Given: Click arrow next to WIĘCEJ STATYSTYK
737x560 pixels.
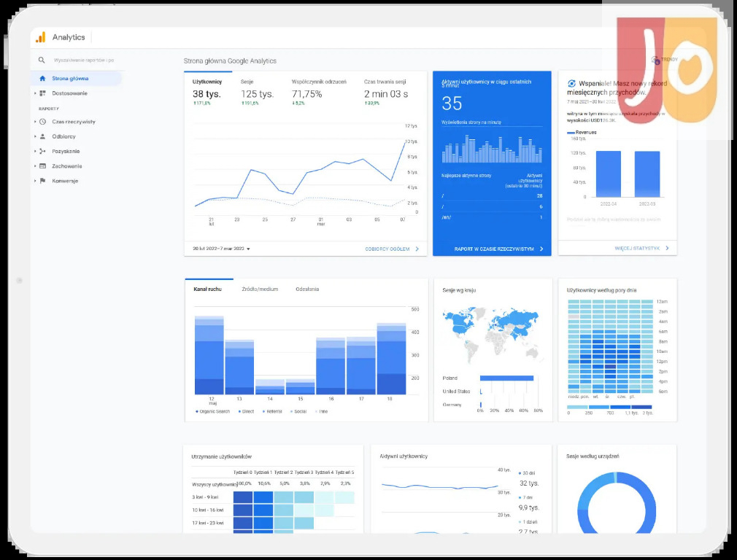Looking at the screenshot, I should coord(667,248).
